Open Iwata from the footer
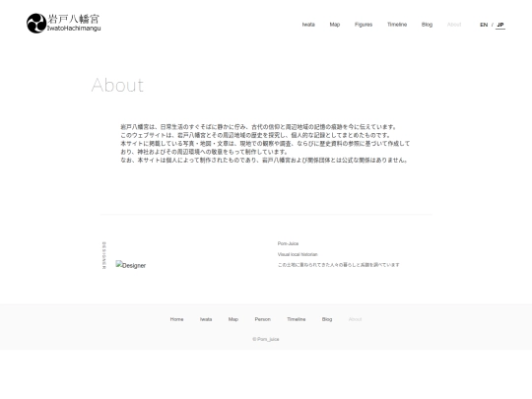The image size is (532, 399). click(x=206, y=319)
